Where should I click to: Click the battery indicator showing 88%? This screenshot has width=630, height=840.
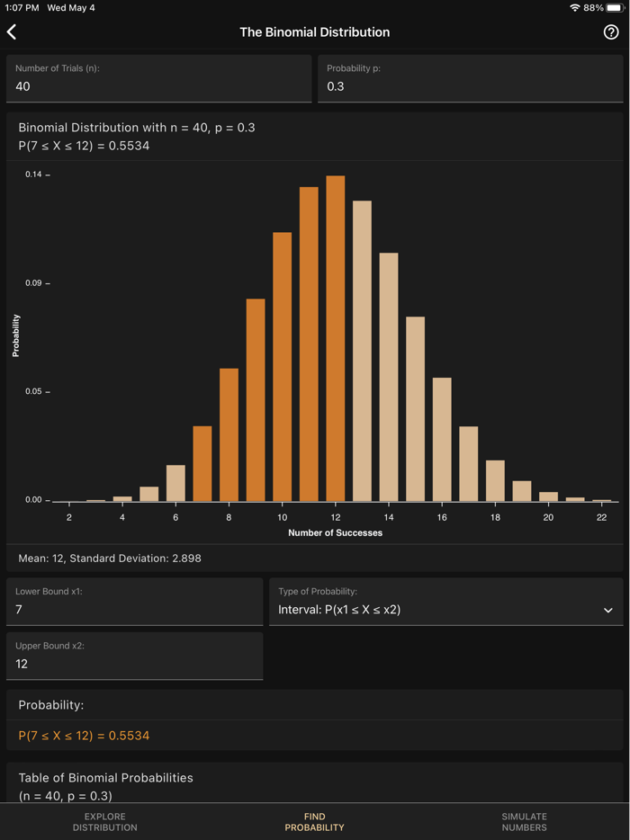(x=607, y=7)
